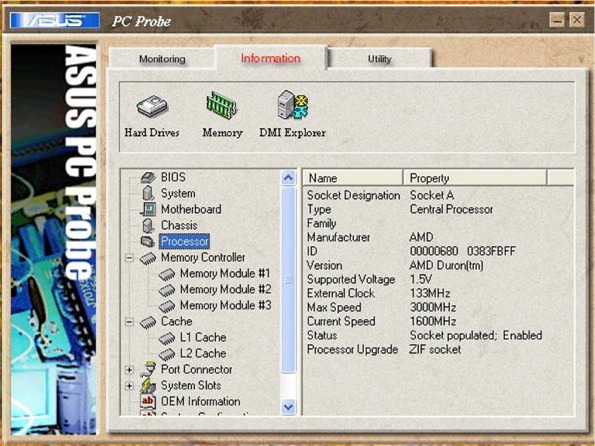
Task: Click the Property column header
Action: pyautogui.click(x=475, y=178)
